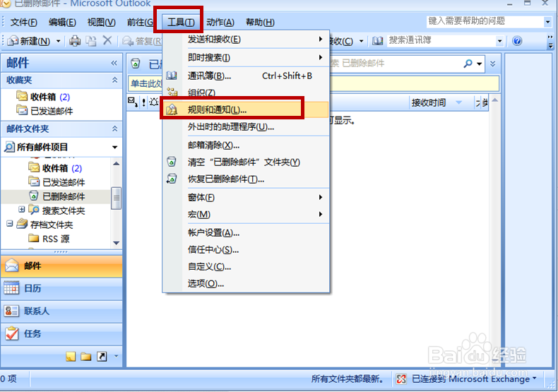Open the 所有邮件项目 dropdown
Viewport: 558px width, 392px height.
coord(114,148)
